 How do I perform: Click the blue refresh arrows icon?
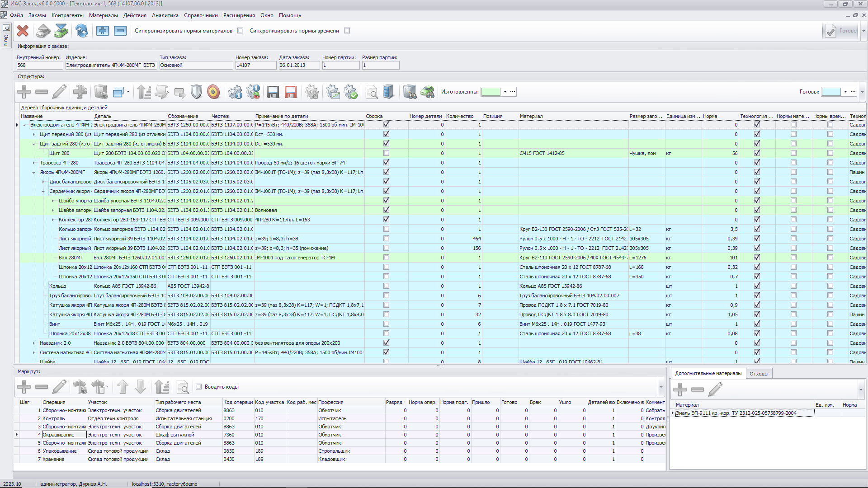click(x=82, y=31)
